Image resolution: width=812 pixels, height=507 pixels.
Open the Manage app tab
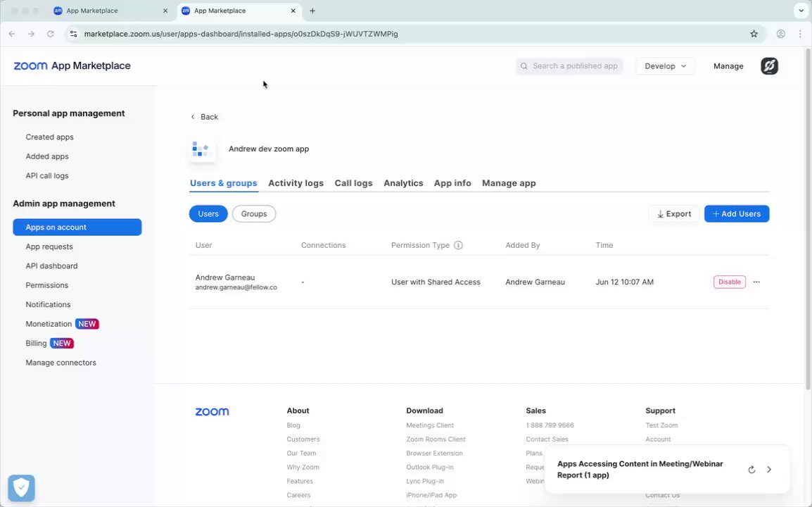509,183
